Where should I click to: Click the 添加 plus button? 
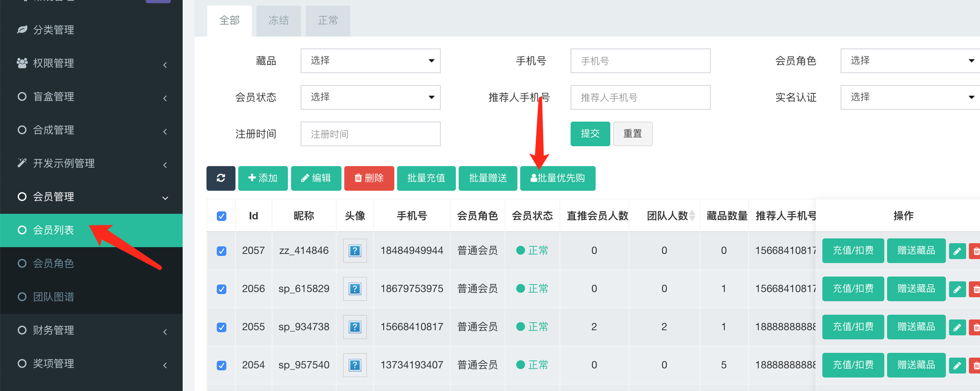(x=263, y=178)
